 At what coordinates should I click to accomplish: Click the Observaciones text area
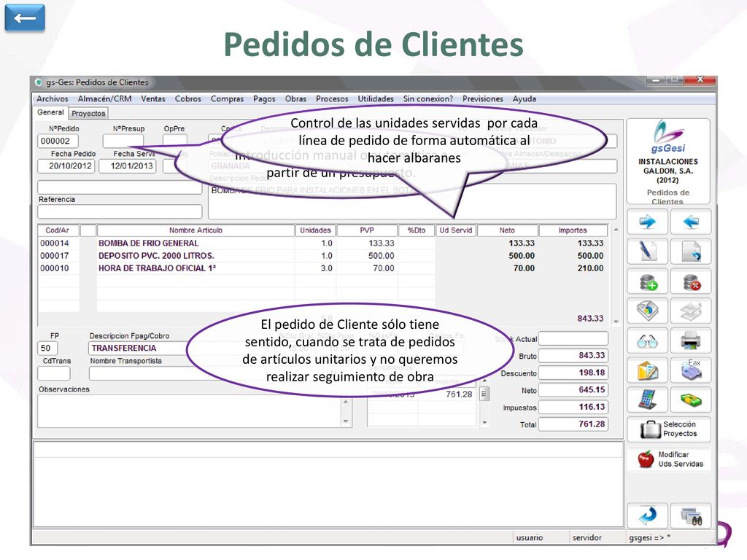pyautogui.click(x=189, y=411)
